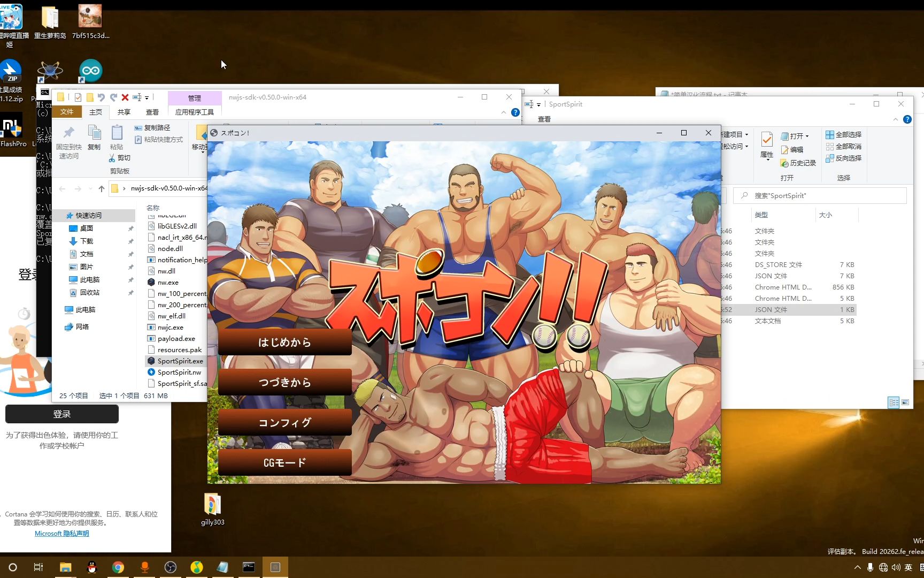Open the quick access toolbar customize dropdown
Image resolution: width=924 pixels, height=578 pixels.
coord(147,98)
